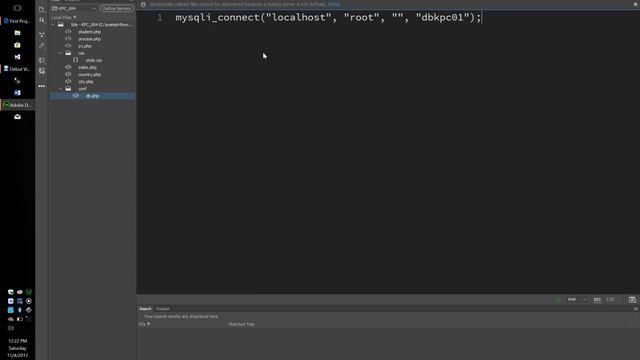Open country.php from the file list
Screen dimensions: 640x360
89,75
